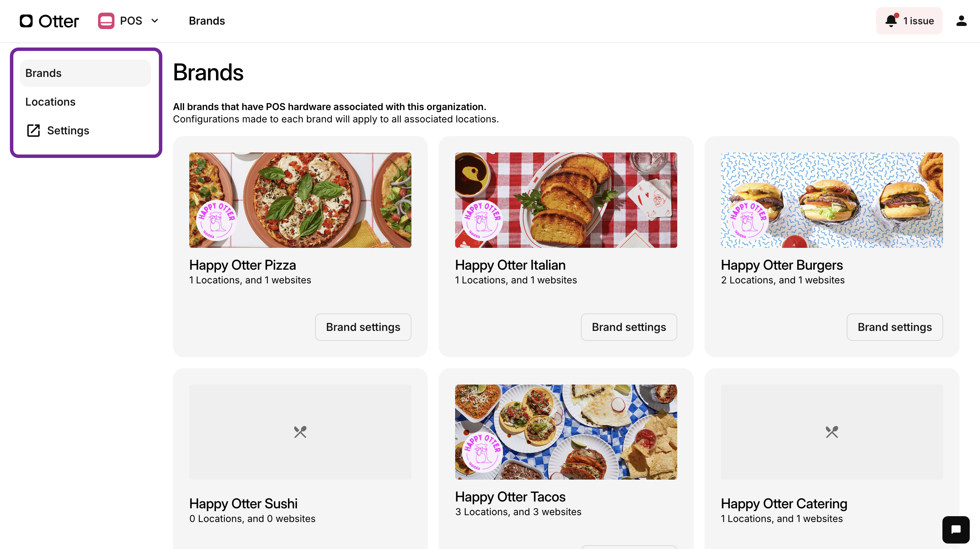Click the bold 'All brands that have POS hardware' sentence

330,107
